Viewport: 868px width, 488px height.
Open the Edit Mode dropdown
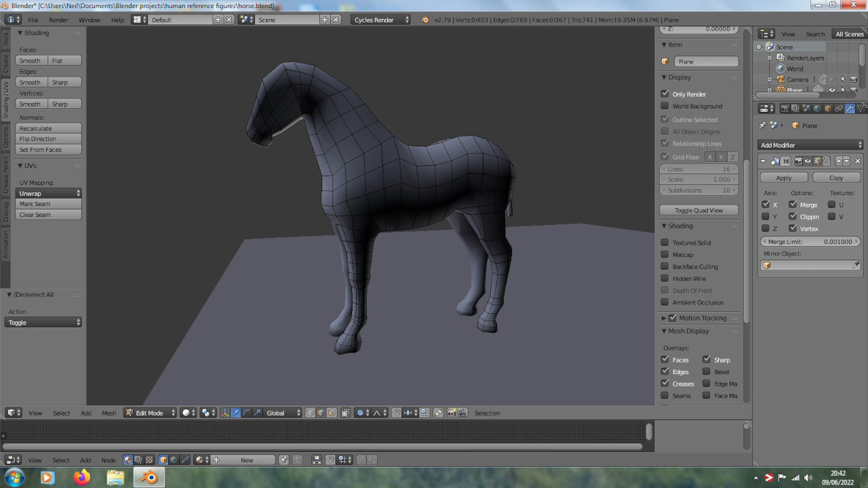click(x=150, y=413)
